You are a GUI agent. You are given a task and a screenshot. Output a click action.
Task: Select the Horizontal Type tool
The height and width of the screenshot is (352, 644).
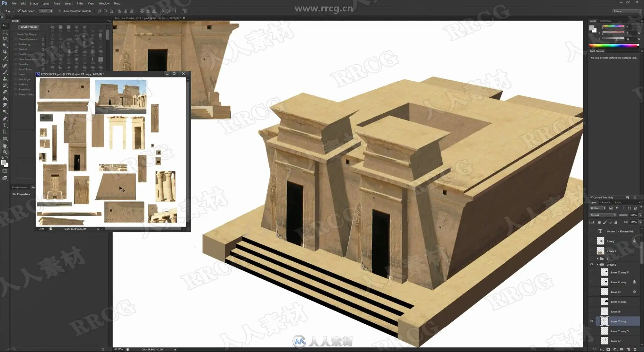[5, 125]
